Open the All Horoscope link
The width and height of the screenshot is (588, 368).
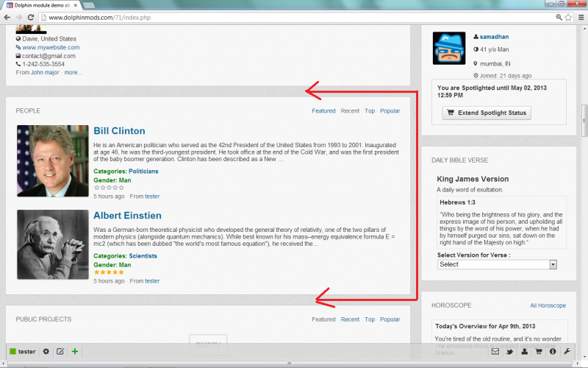coord(548,305)
